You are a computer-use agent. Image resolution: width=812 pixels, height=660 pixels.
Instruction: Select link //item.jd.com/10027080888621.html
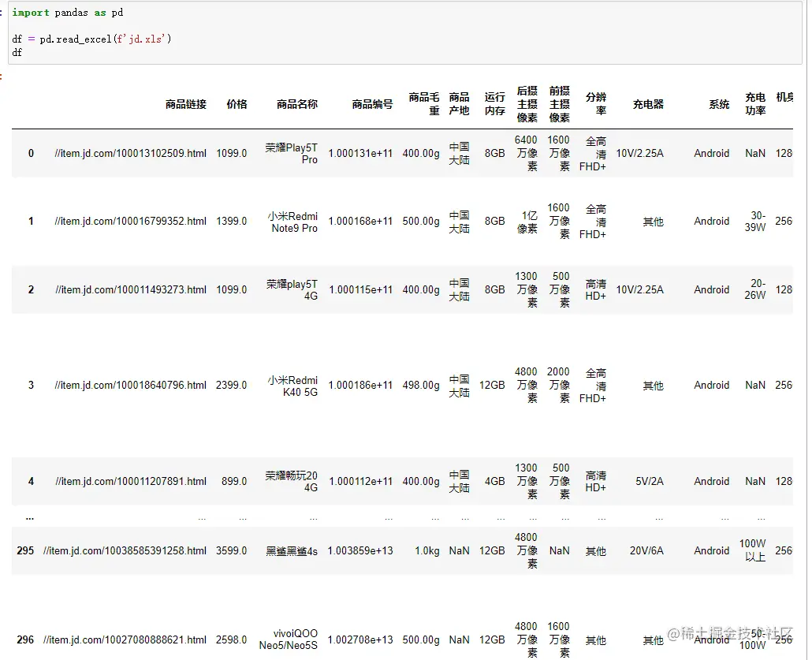(x=125, y=639)
